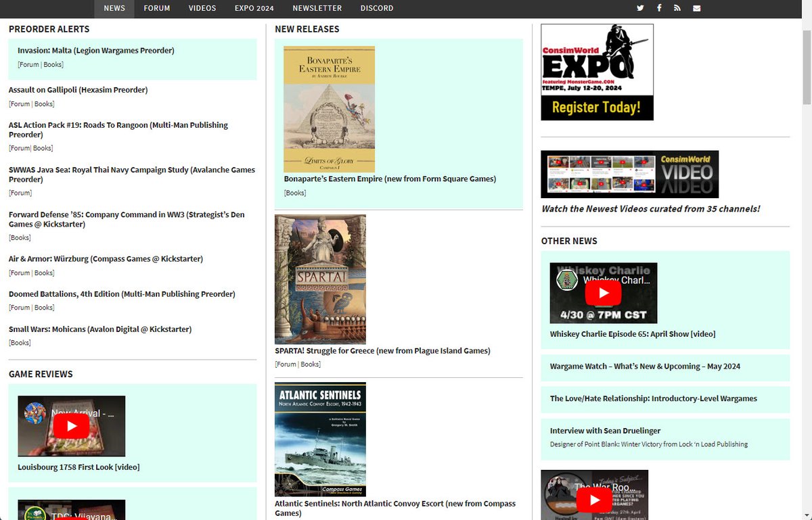This screenshot has height=520, width=812.
Task: Open Interview with Sean Druelinger link
Action: 605,431
